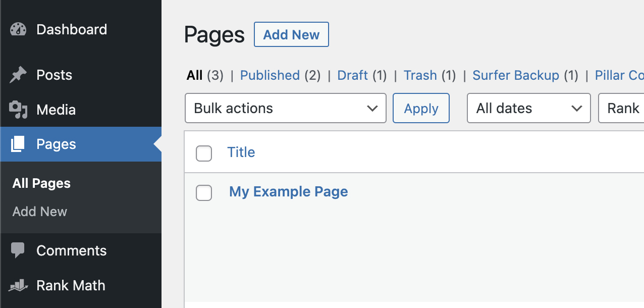Click the Posts pushpin icon
The image size is (644, 308).
coord(18,75)
